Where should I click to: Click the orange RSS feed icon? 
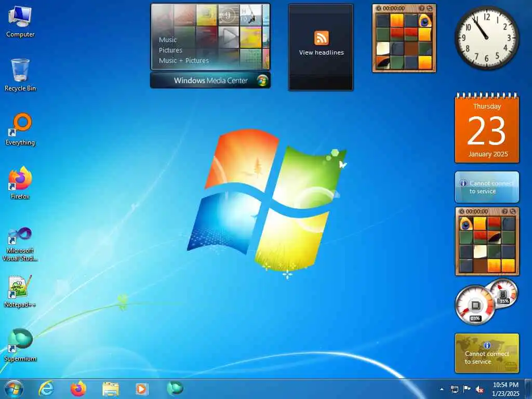(x=321, y=37)
